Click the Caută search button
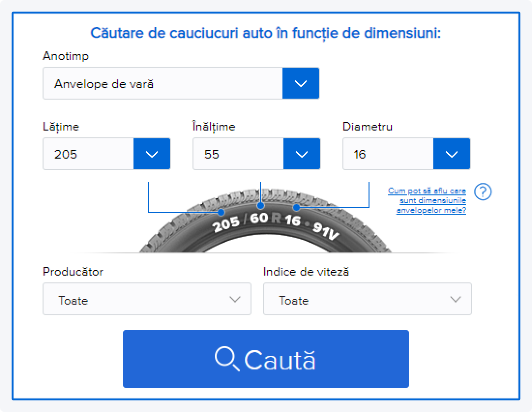532x412 pixels. point(266,359)
